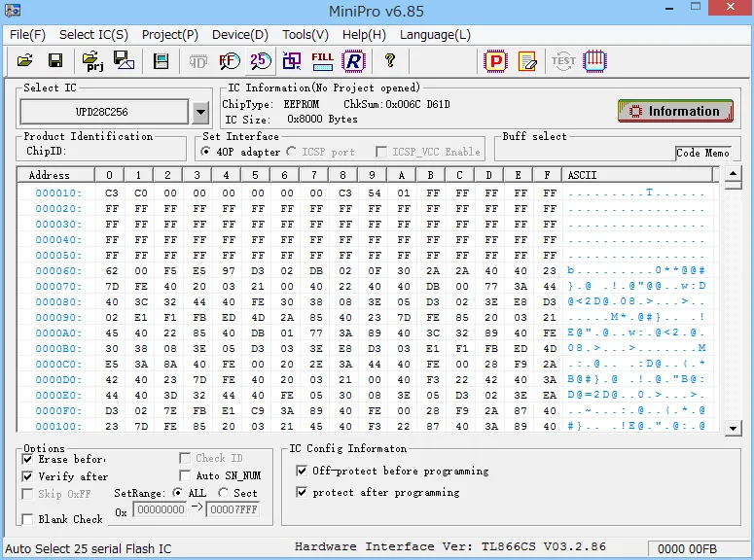Image resolution: width=754 pixels, height=560 pixels.
Task: Click the hex view scroll up arrow
Action: [x=733, y=174]
